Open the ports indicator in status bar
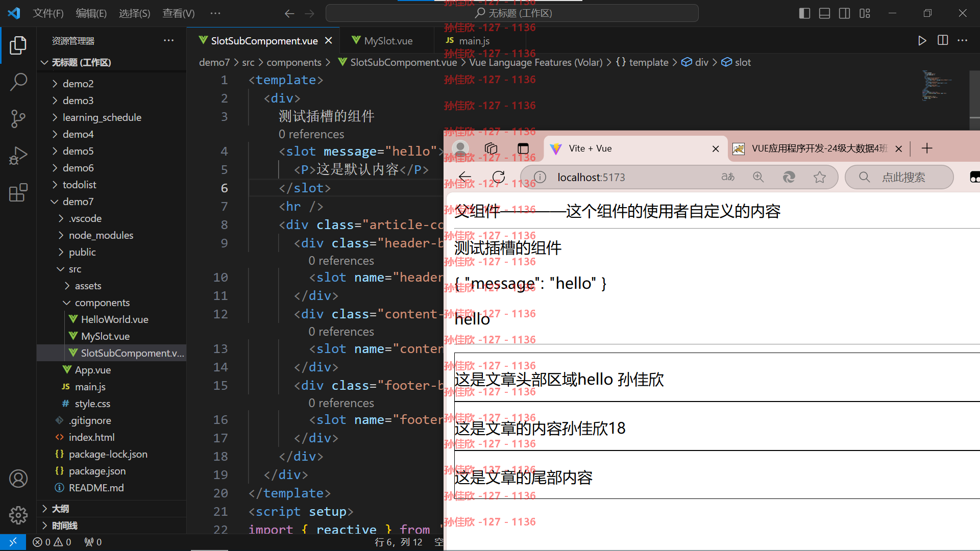 [x=93, y=542]
